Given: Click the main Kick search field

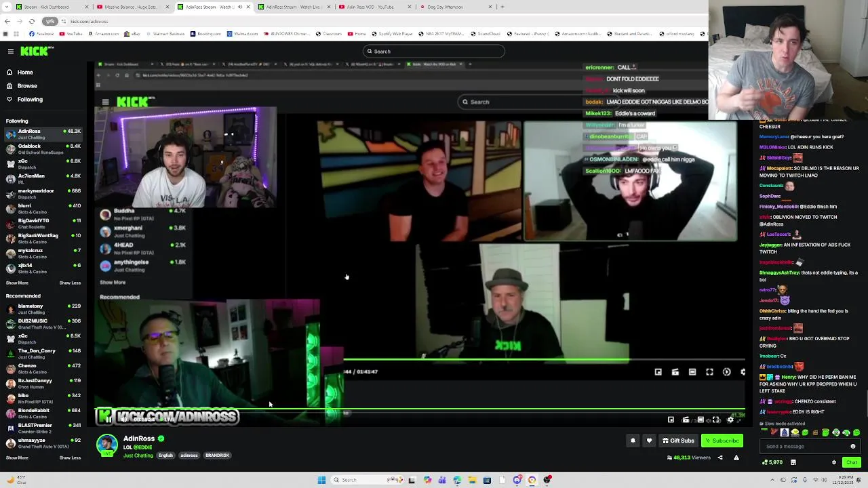Looking at the screenshot, I should [x=434, y=52].
